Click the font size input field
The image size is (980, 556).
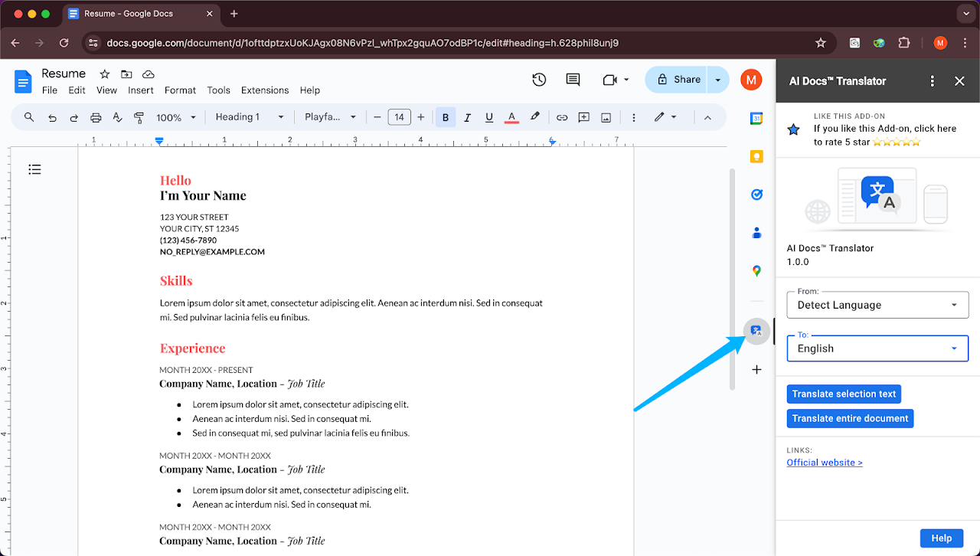(x=399, y=117)
